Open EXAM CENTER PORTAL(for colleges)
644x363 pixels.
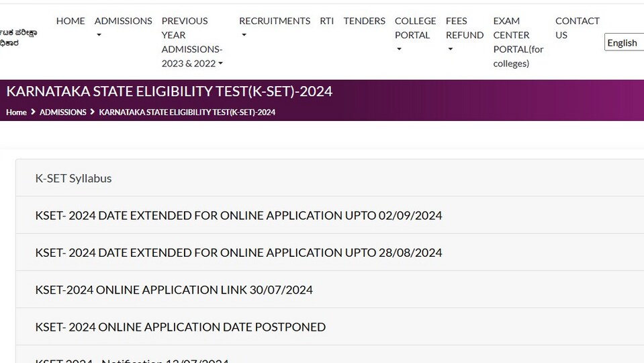click(518, 42)
